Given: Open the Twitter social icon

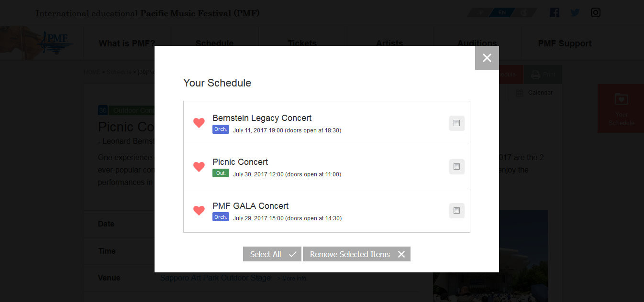Looking at the screenshot, I should [575, 12].
